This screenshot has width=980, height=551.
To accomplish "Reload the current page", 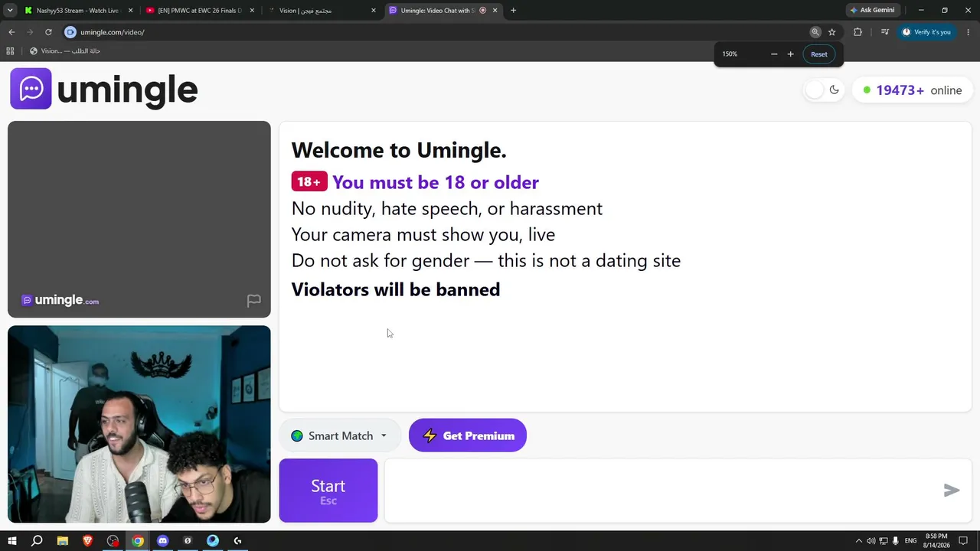I will (48, 32).
